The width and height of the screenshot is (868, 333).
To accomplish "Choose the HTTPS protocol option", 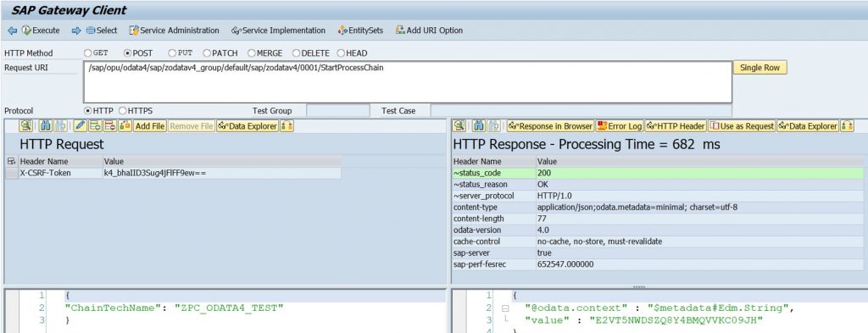I will coord(122,111).
